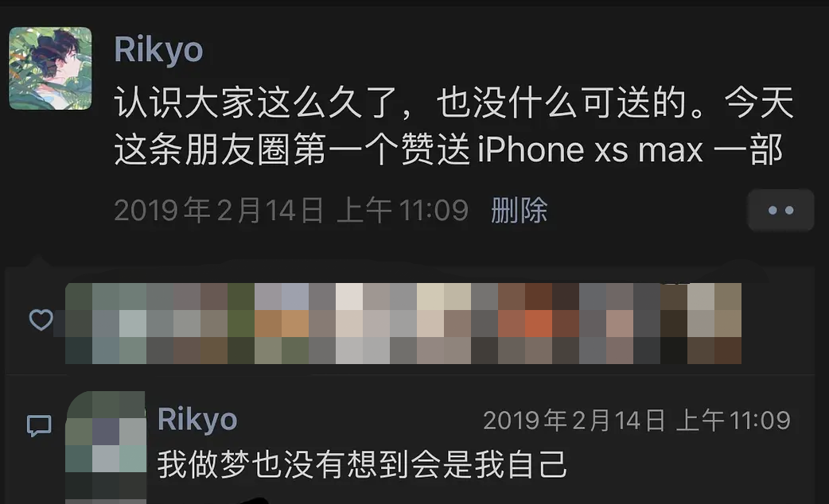Viewport: 829px width, 504px height.
Task: Open the commenter name Rikyo in the comment
Action: tap(197, 420)
